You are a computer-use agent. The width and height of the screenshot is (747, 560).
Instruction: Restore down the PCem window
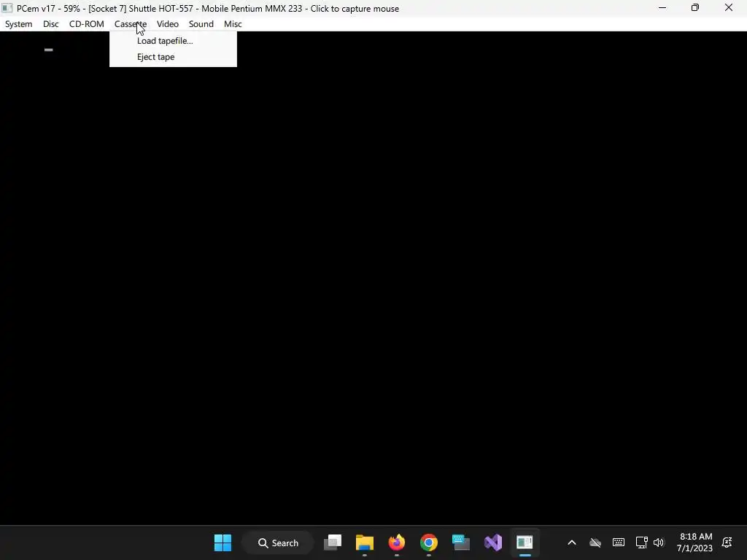pos(695,8)
